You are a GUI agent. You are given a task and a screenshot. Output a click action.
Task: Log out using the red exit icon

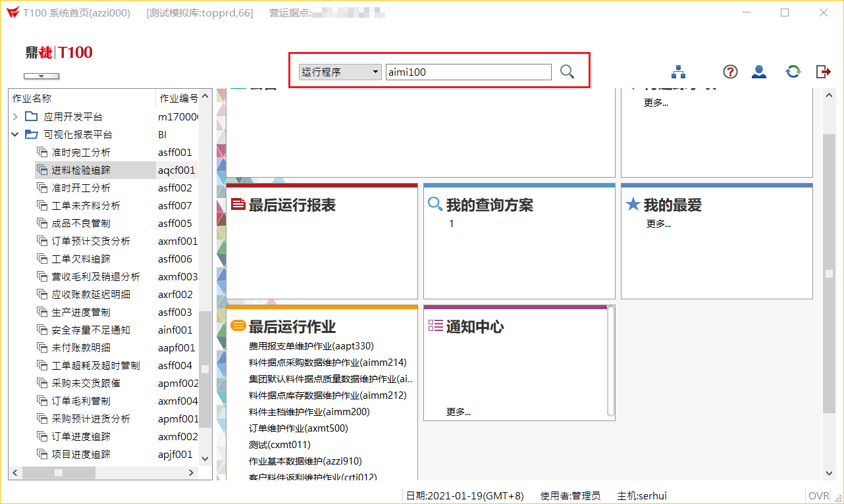click(823, 72)
